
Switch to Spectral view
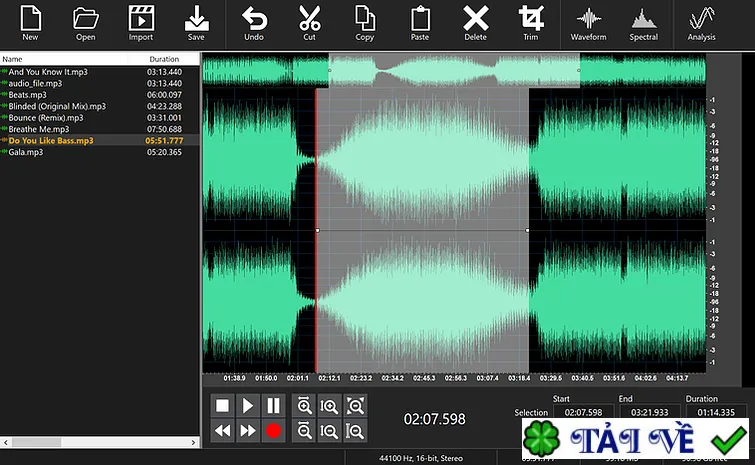tap(643, 23)
